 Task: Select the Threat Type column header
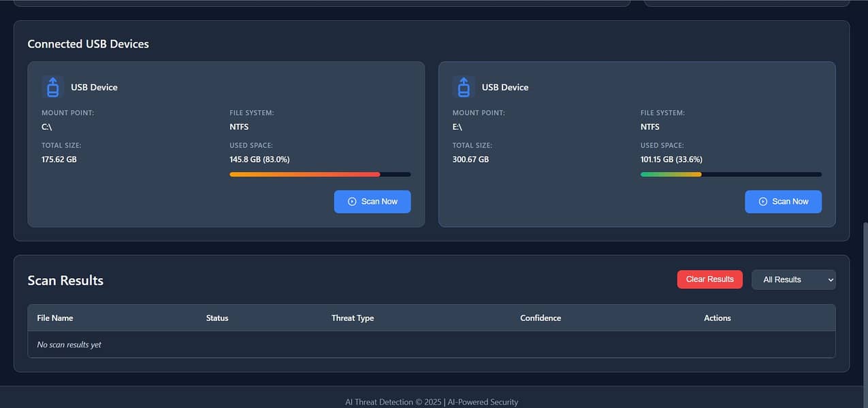pos(353,318)
